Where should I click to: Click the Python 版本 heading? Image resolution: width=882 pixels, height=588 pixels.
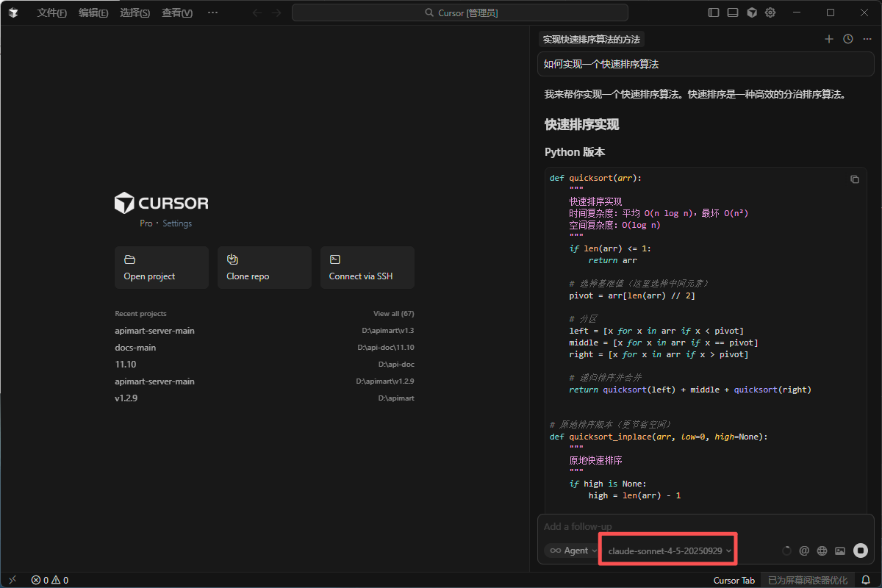(x=575, y=152)
